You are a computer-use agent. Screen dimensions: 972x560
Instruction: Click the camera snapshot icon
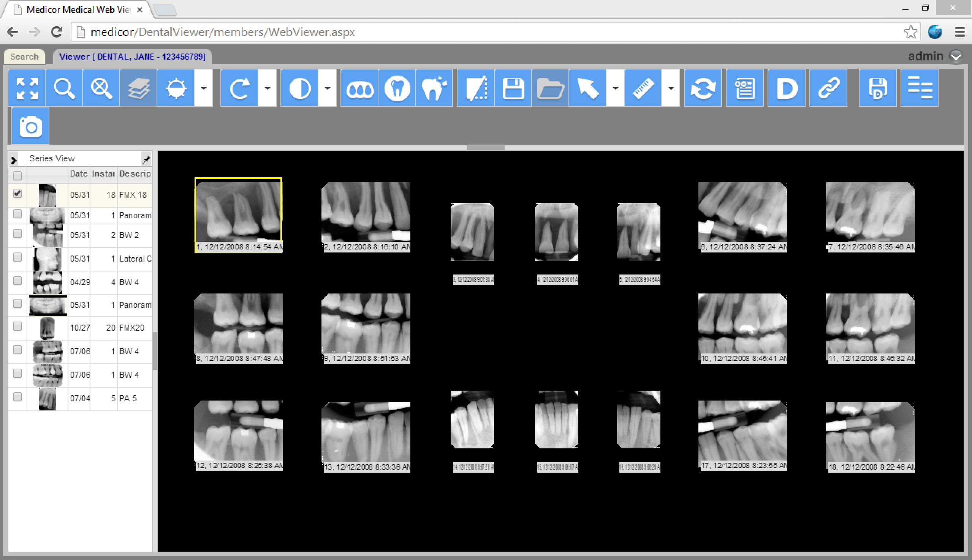click(x=30, y=126)
